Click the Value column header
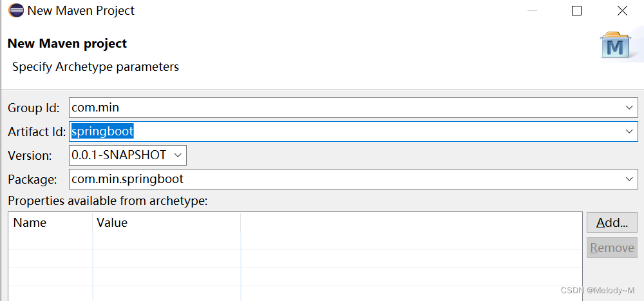The width and height of the screenshot is (644, 301). tap(167, 223)
